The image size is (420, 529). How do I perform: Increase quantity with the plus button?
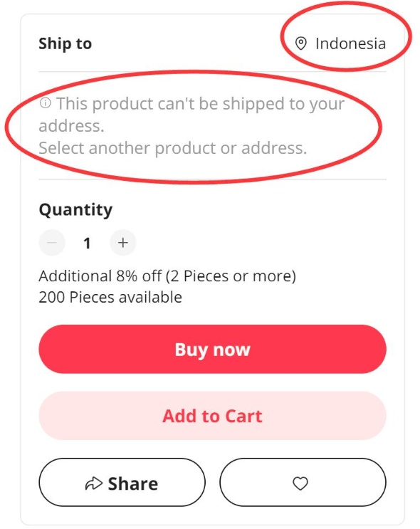pos(122,243)
